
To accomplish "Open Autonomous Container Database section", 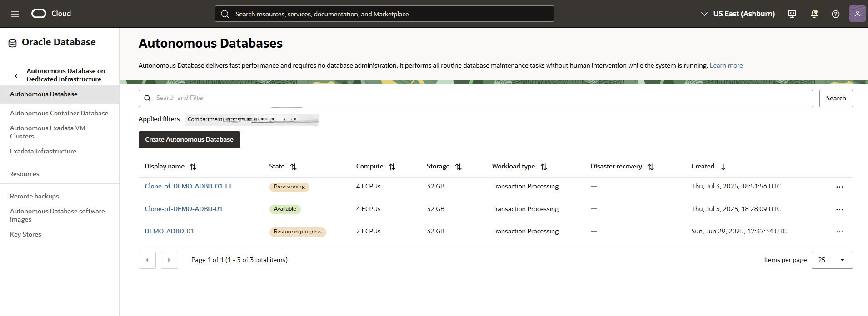I will click(x=59, y=113).
